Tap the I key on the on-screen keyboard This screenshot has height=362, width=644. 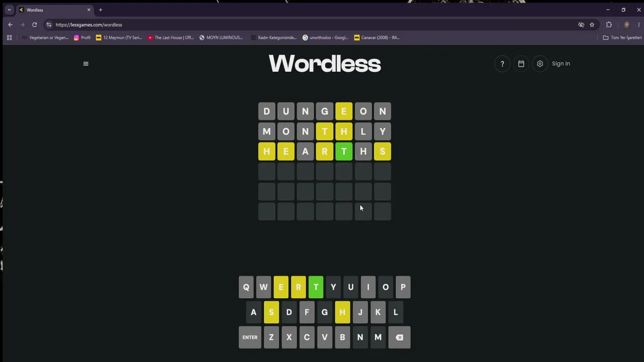(x=368, y=287)
